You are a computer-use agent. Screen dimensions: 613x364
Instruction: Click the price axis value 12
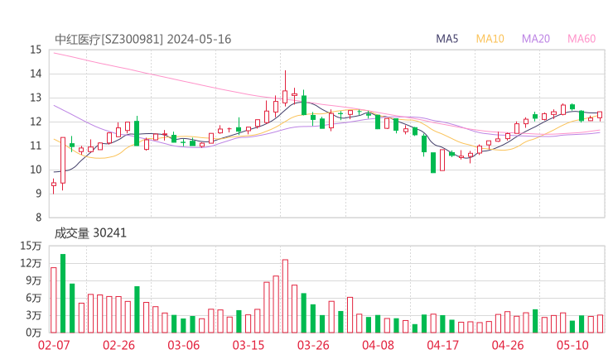point(36,122)
